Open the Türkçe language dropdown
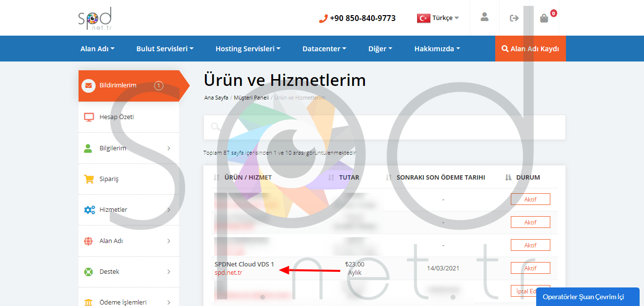The height and width of the screenshot is (306, 644). (438, 18)
